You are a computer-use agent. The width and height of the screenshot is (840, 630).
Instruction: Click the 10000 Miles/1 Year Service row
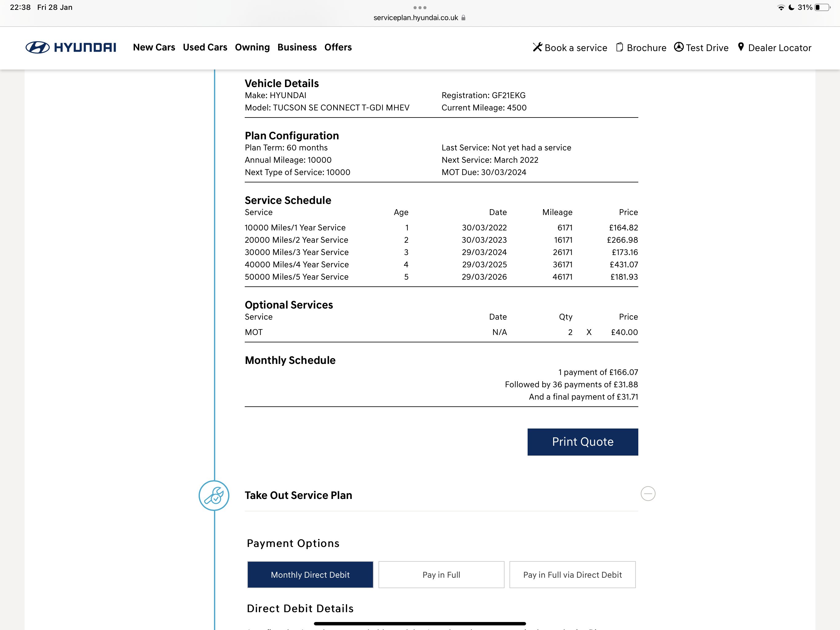pos(441,228)
